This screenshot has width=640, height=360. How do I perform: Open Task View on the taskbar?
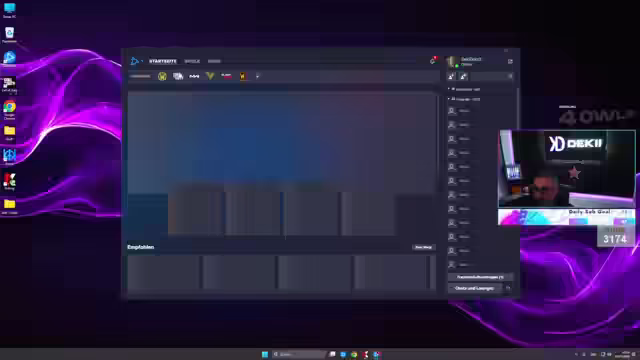(x=332, y=354)
